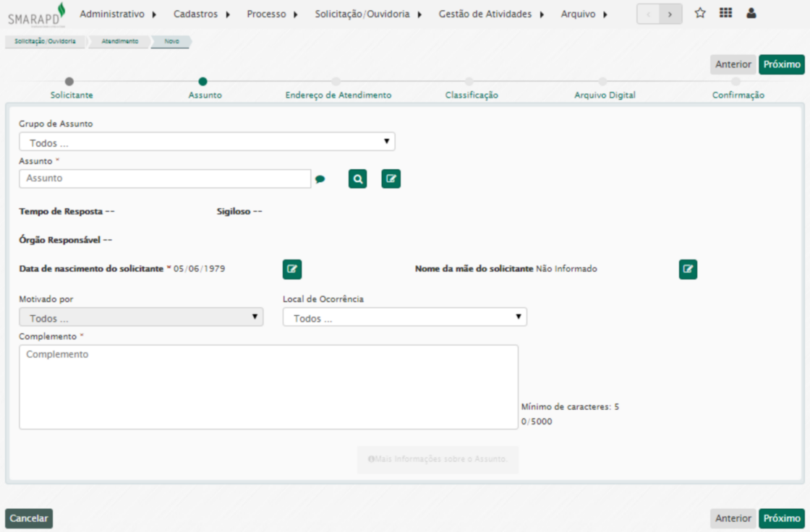Click the magnifier search icon beside Assunto
The image size is (810, 532).
[x=357, y=179]
